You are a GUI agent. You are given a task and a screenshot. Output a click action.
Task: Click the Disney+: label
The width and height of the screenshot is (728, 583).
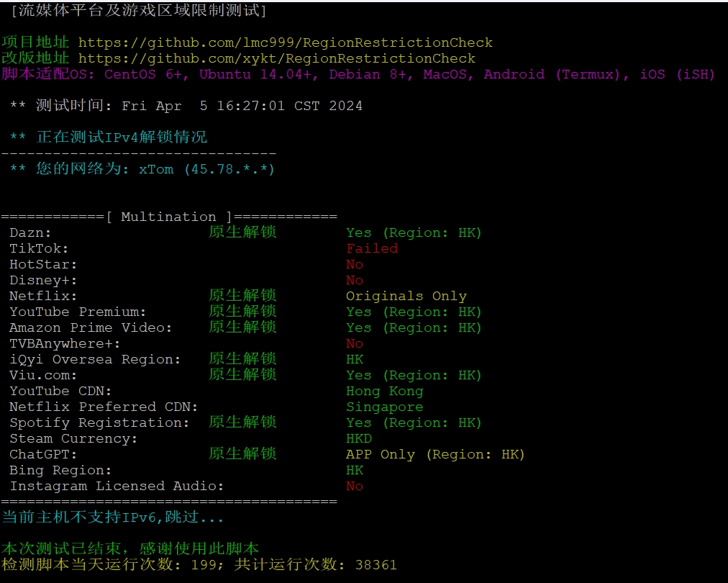click(x=43, y=280)
